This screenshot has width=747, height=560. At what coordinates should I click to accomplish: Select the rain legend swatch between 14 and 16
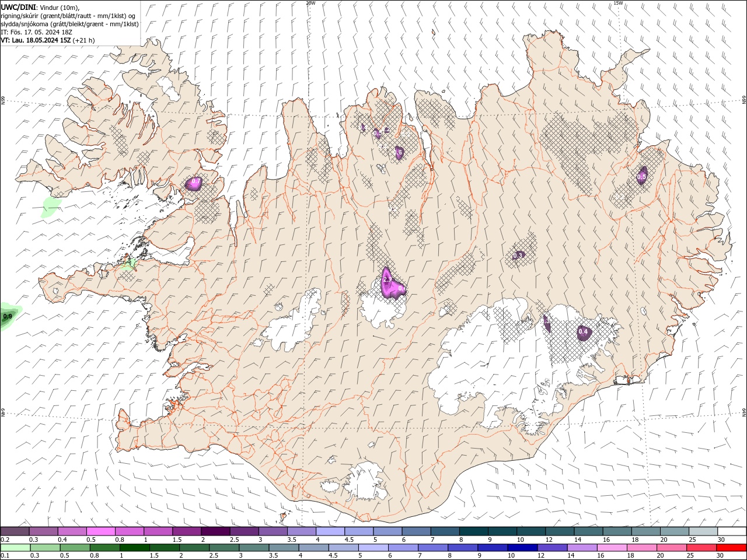tap(582, 548)
